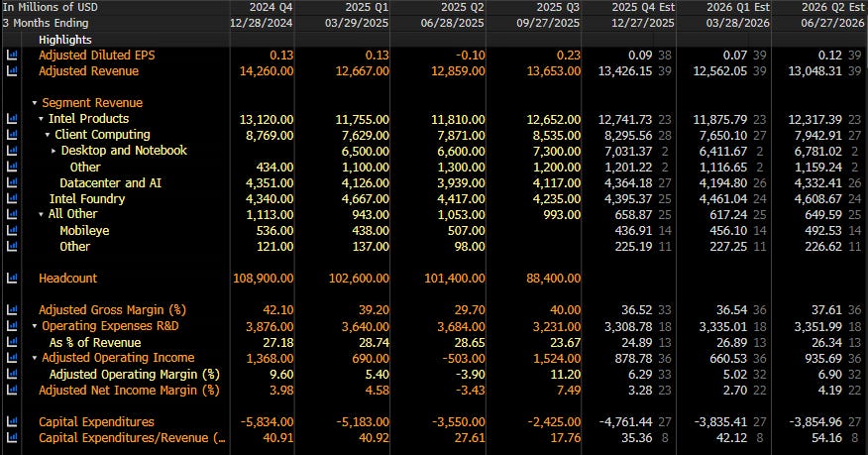Select Adjusted Revenue estimate 13,426.15

pos(625,71)
